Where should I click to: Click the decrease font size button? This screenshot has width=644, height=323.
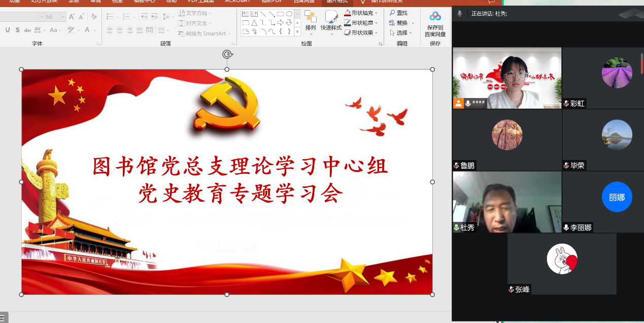click(x=82, y=17)
